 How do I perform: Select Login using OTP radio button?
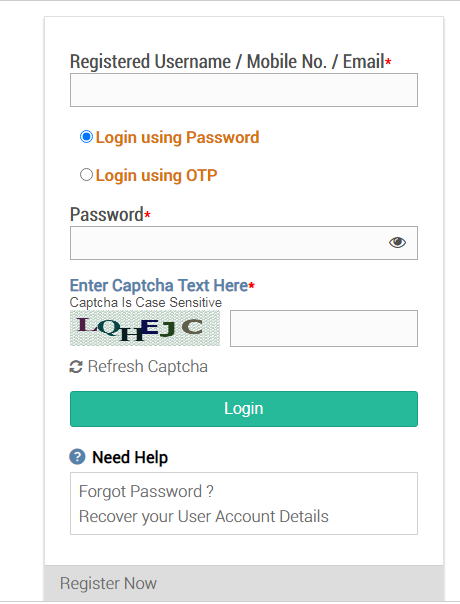86,175
